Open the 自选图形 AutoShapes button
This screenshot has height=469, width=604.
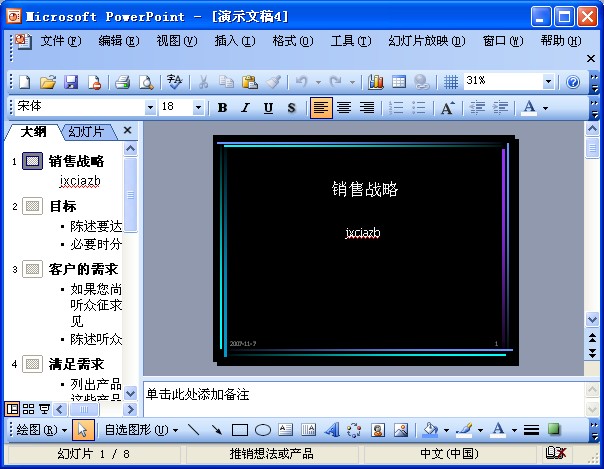click(141, 430)
